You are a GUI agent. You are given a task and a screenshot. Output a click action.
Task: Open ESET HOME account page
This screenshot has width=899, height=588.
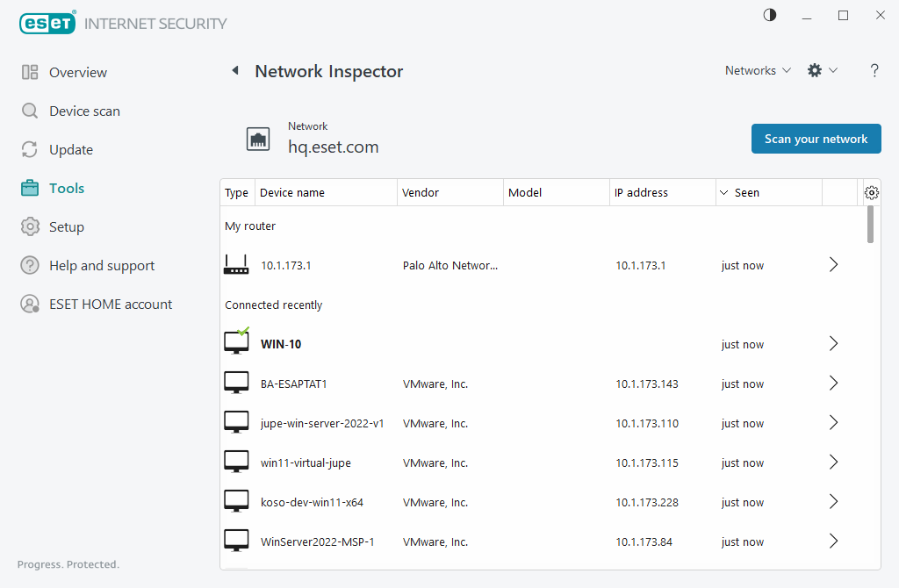[111, 304]
